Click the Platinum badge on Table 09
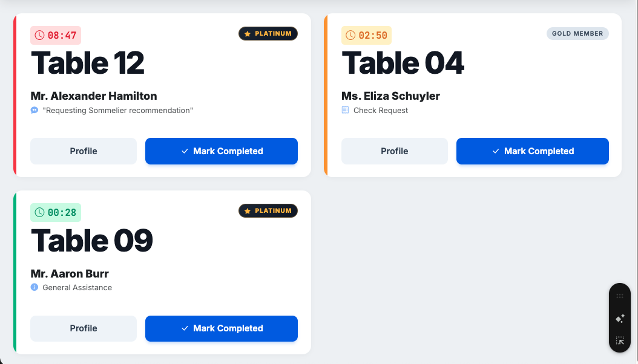The image size is (638, 364). point(268,211)
